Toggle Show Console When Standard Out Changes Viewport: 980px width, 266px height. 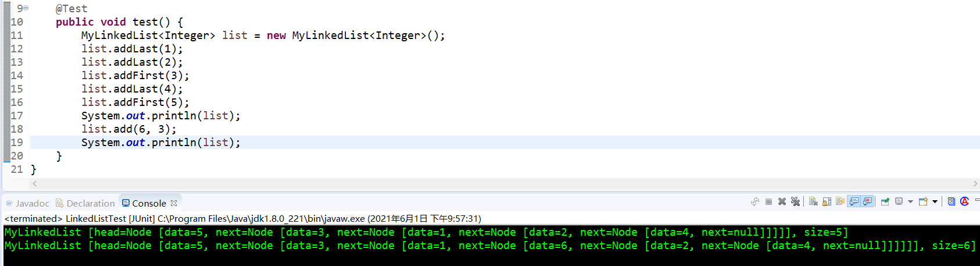pos(854,201)
